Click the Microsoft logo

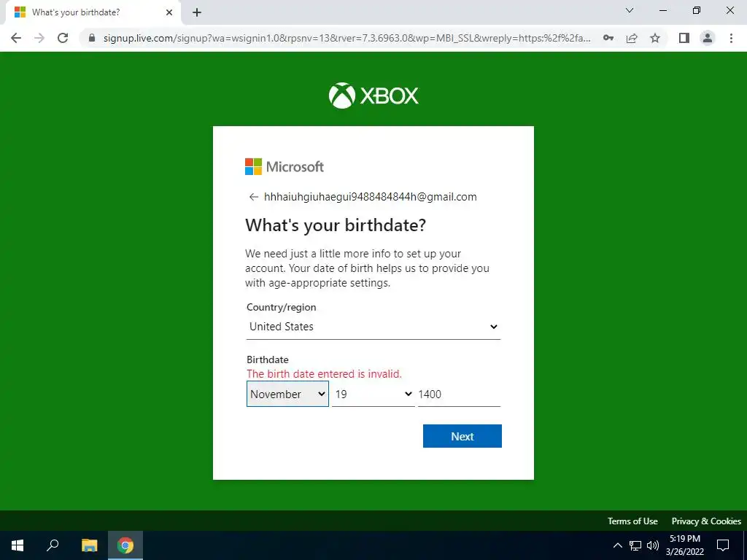[x=285, y=167]
